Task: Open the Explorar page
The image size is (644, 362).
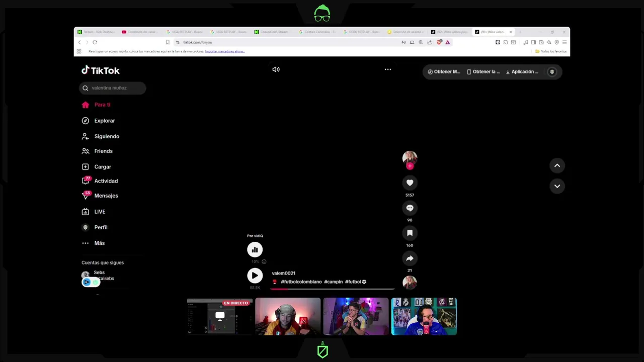Action: tap(98, 121)
